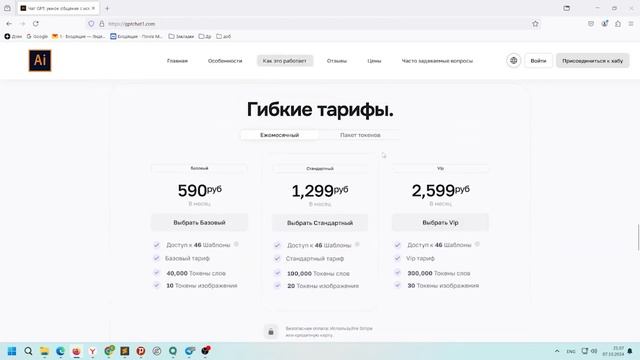This screenshot has width=640, height=360.
Task: Click the info icon beside Стандартный Шаблоны
Action: (357, 244)
